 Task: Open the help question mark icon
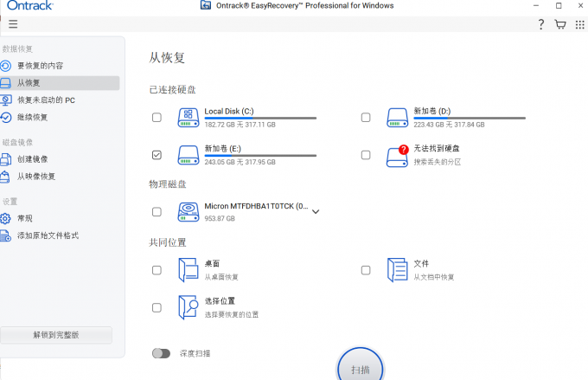(540, 24)
